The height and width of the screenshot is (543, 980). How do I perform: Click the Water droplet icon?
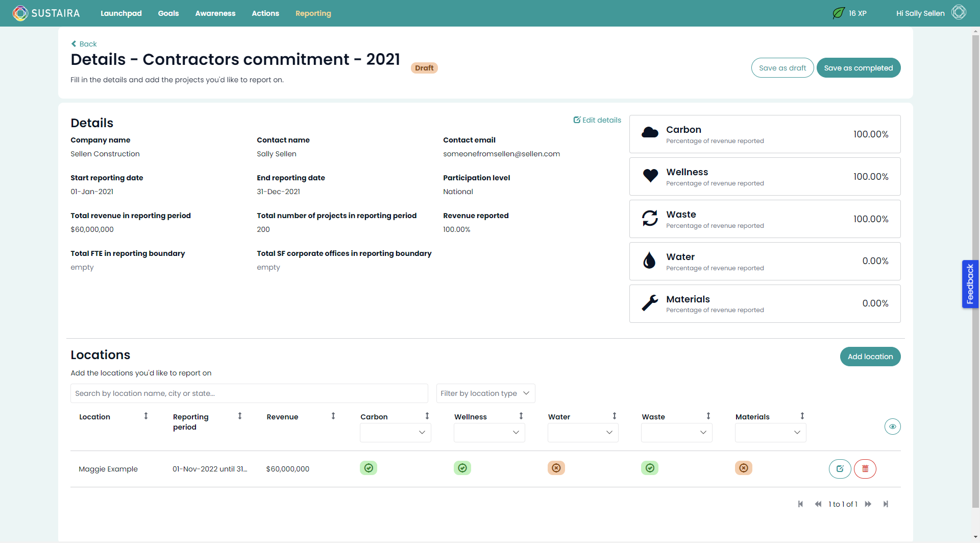pos(650,260)
